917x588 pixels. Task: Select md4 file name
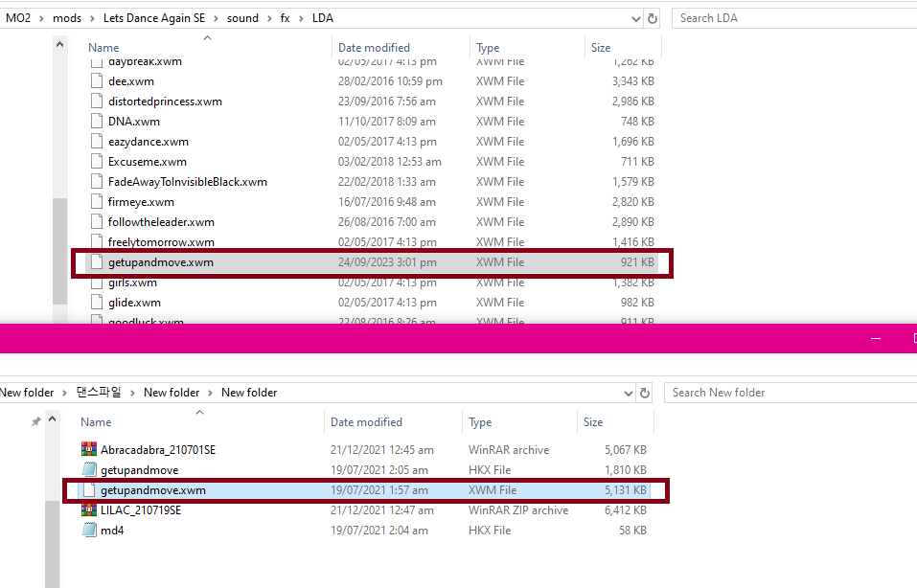[112, 531]
